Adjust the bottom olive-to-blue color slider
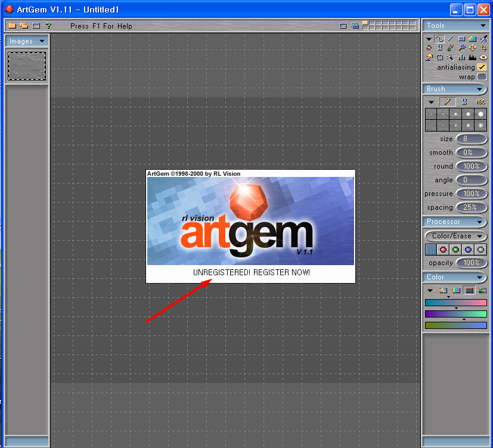493x448 pixels. [455, 325]
